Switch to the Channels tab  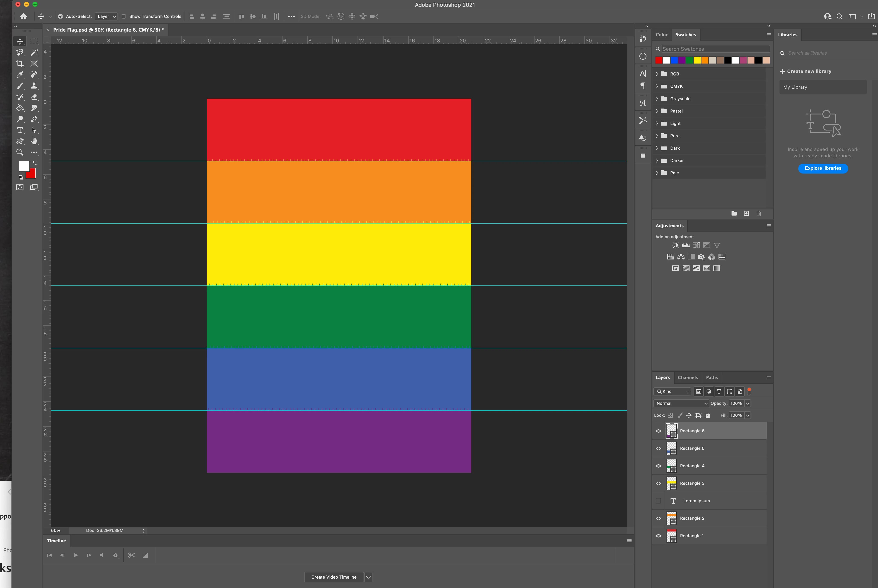point(687,378)
